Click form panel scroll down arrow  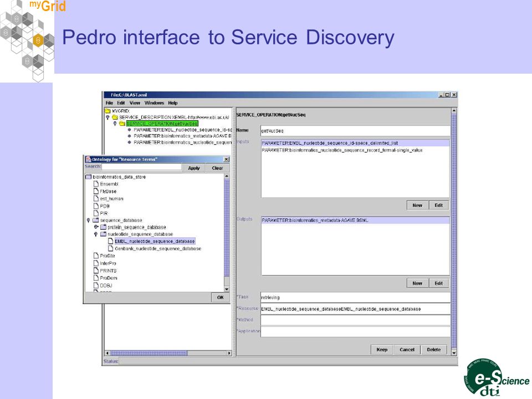tap(454, 353)
